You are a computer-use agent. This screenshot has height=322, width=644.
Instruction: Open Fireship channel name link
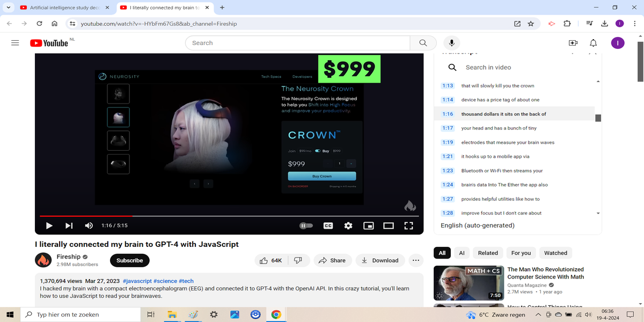(x=69, y=257)
